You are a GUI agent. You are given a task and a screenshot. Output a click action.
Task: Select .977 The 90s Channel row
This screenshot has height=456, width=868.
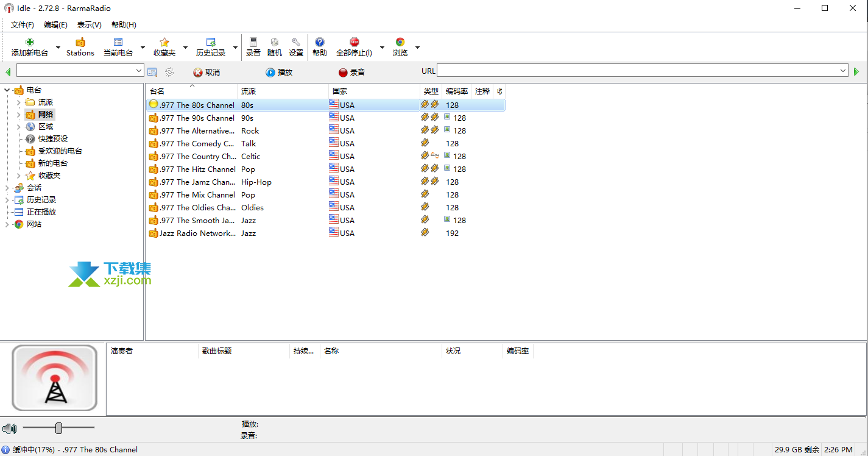[x=325, y=118]
